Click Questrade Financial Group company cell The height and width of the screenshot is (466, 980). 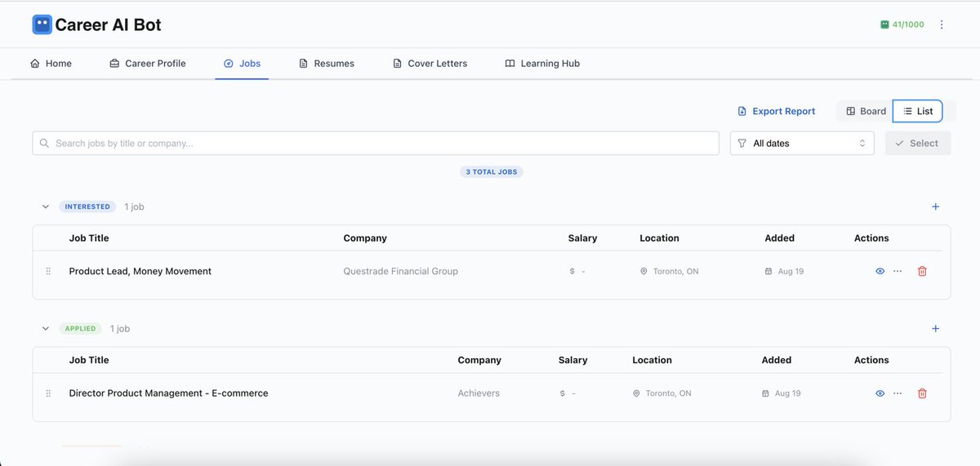coord(401,272)
